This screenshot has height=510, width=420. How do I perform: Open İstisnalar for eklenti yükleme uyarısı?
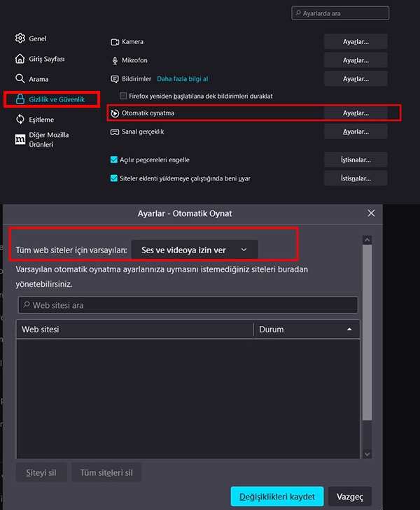(356, 178)
